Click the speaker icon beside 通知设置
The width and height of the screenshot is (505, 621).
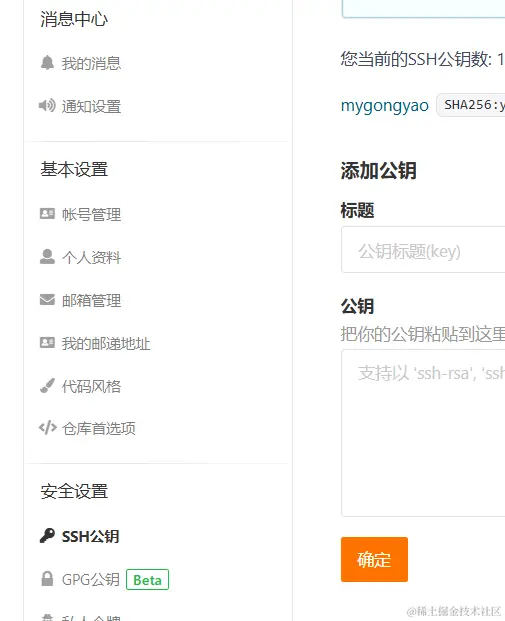47,106
